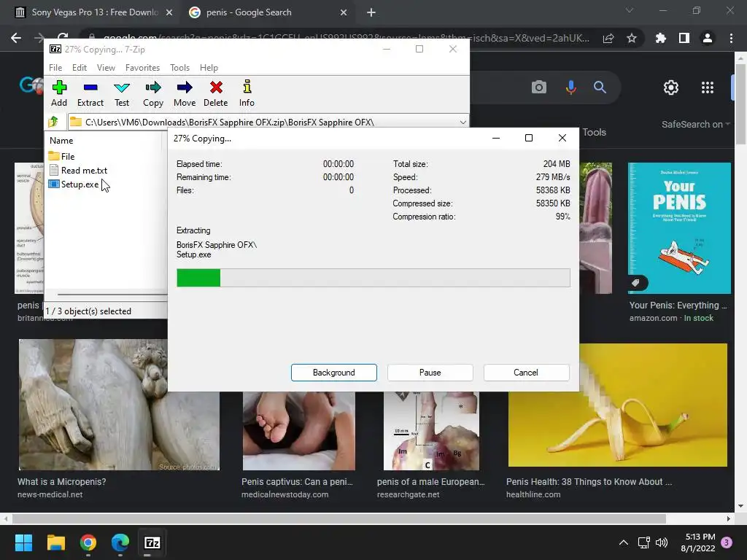Close the Sony Vegas Pro 13 tab
This screenshot has width=747, height=560.
pos(169,12)
